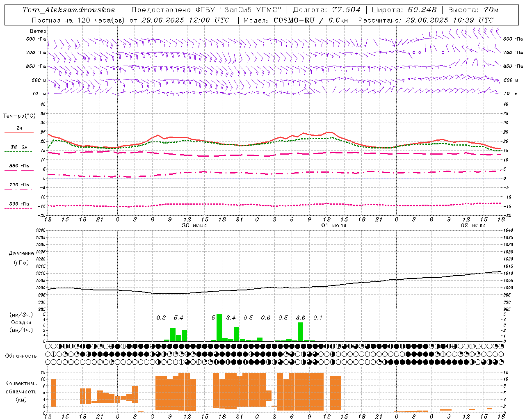Click the forecast start time 29.06.2025 12:00 UTC
The height and width of the screenshot is (420, 525).
pos(185,20)
